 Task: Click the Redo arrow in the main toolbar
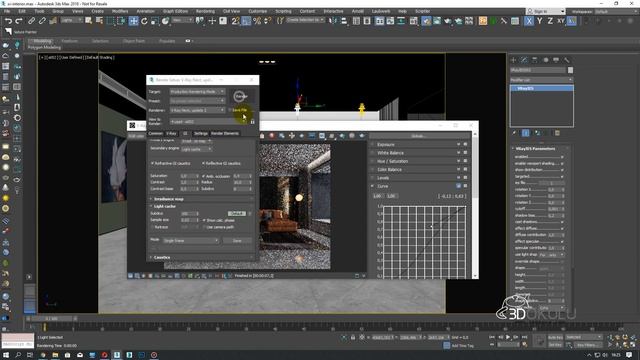pos(19,21)
